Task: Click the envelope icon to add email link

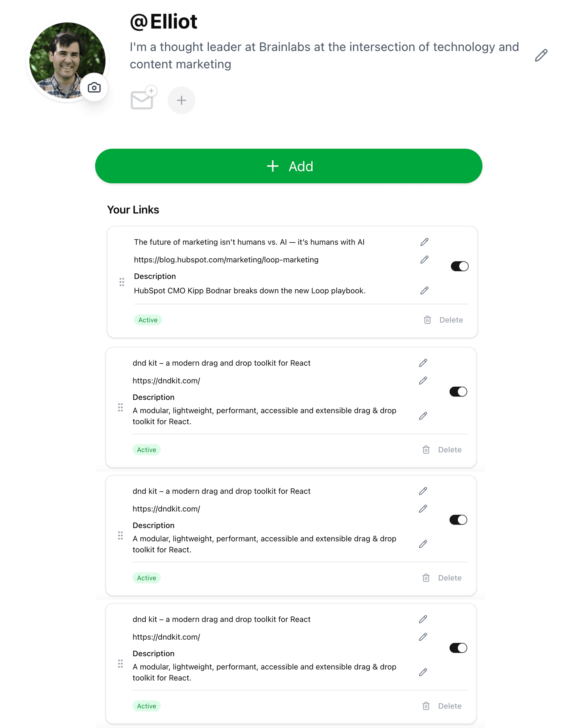Action: tap(142, 100)
